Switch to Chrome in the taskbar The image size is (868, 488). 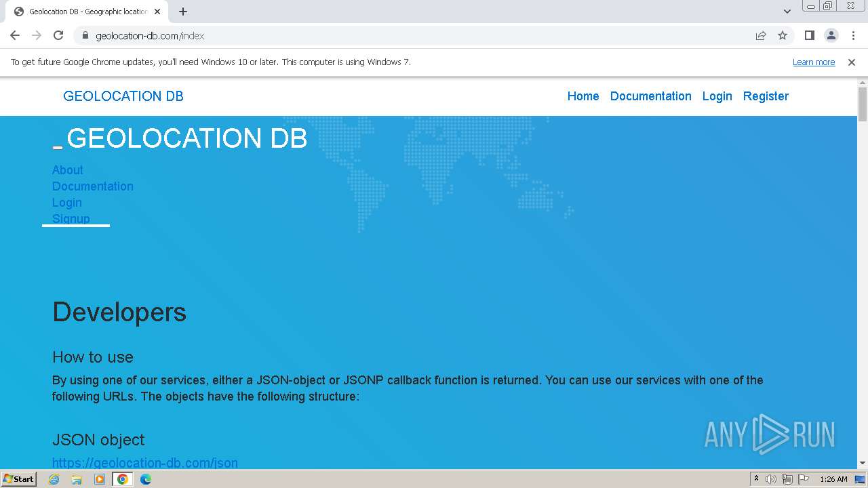click(123, 479)
